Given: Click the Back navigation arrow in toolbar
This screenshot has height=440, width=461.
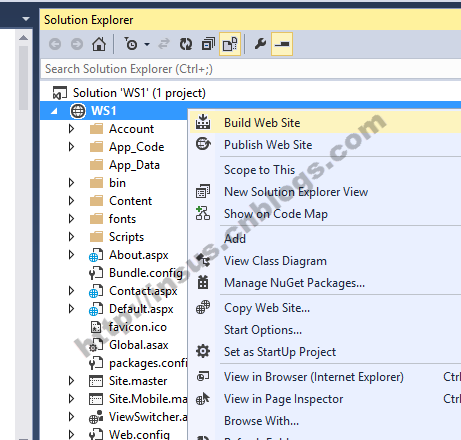Looking at the screenshot, I should click(x=55, y=44).
